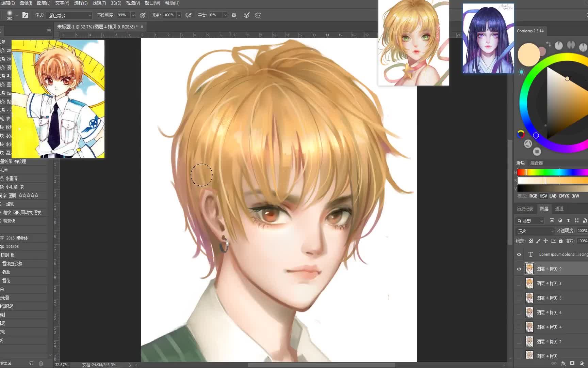Hide layer 图层 4 拷贝 9
The width and height of the screenshot is (588, 368).
coord(519,269)
